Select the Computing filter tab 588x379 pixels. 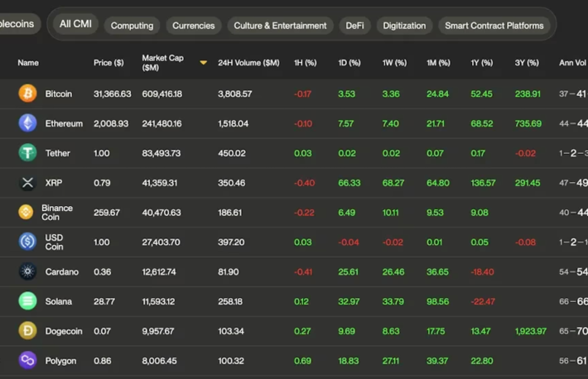(x=132, y=26)
